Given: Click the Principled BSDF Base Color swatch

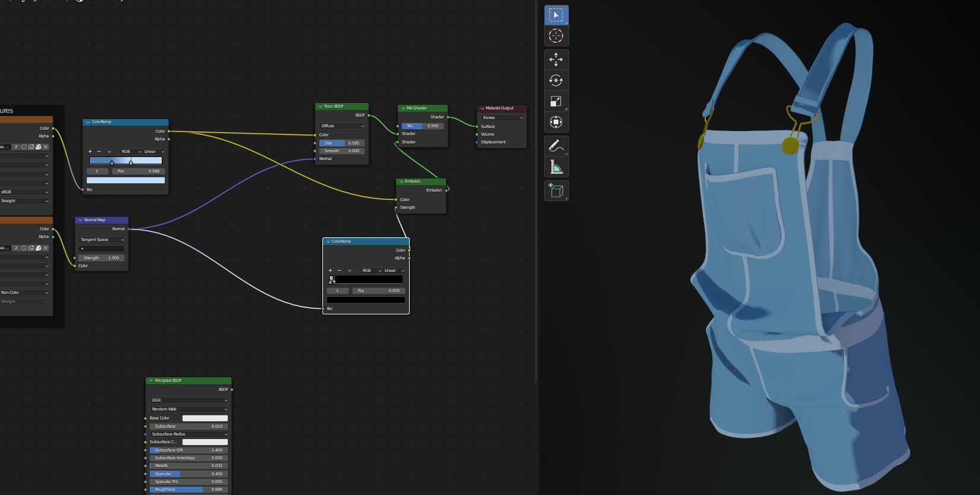Looking at the screenshot, I should click(x=205, y=418).
